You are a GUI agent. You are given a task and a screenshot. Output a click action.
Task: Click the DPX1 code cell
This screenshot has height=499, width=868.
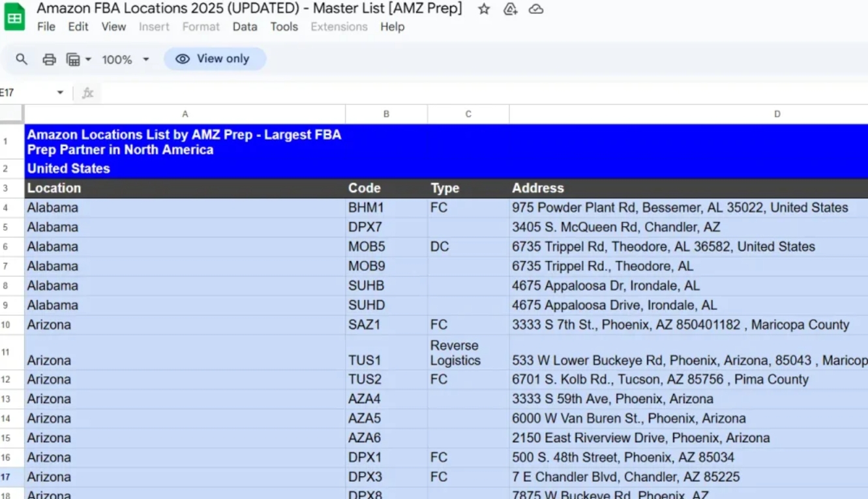[x=386, y=458]
